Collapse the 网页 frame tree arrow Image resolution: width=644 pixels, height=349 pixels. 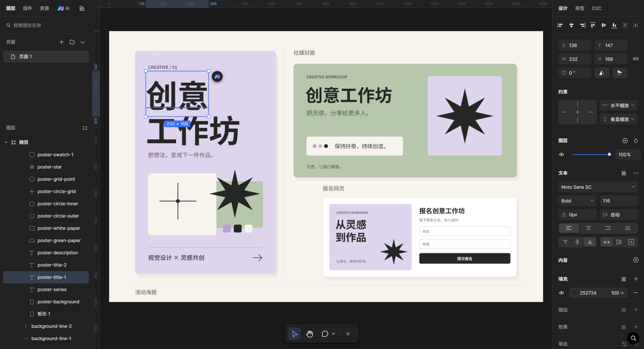click(x=6, y=143)
